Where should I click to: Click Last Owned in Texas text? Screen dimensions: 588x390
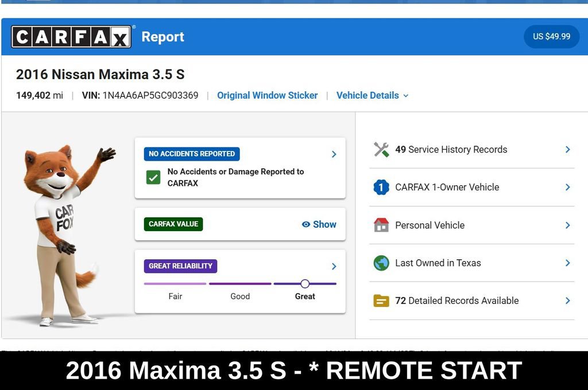438,263
